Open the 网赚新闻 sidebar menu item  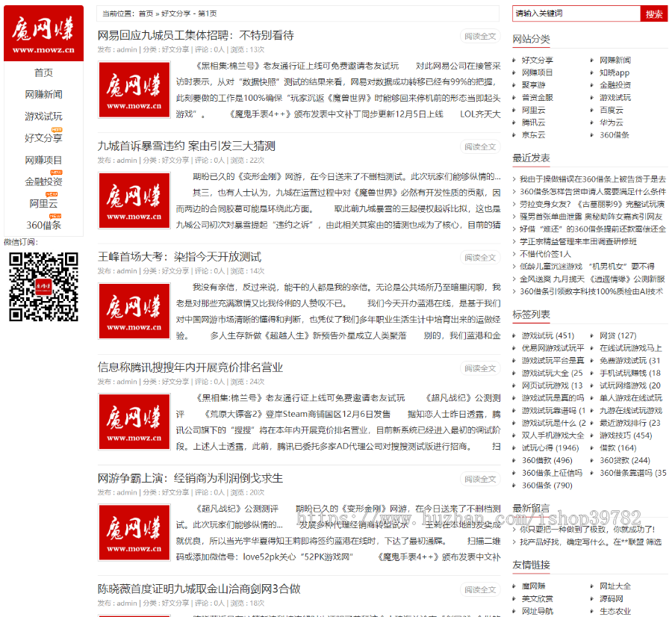[x=44, y=94]
